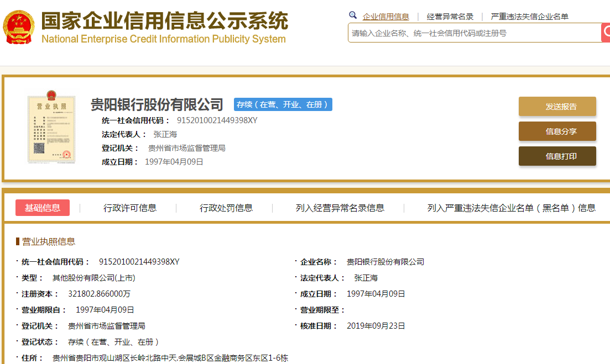The width and height of the screenshot is (610, 364).
Task: Click the magnifier icon beside 企业信用信息
Action: (353, 15)
